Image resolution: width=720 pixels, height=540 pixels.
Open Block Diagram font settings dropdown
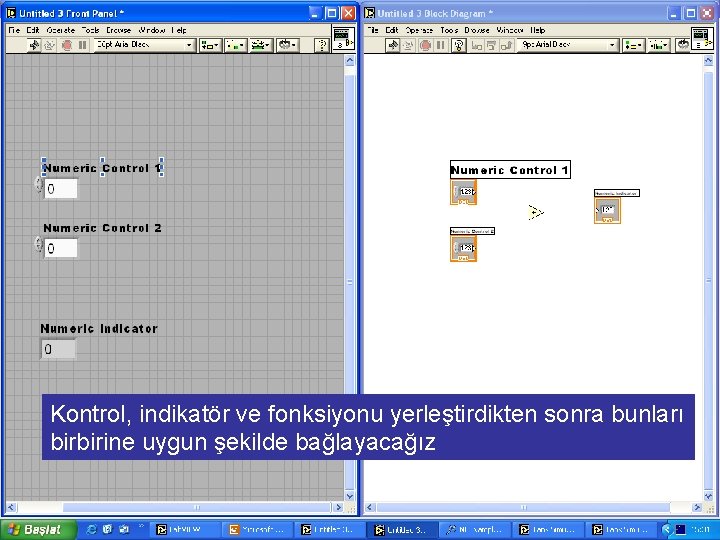567,45
